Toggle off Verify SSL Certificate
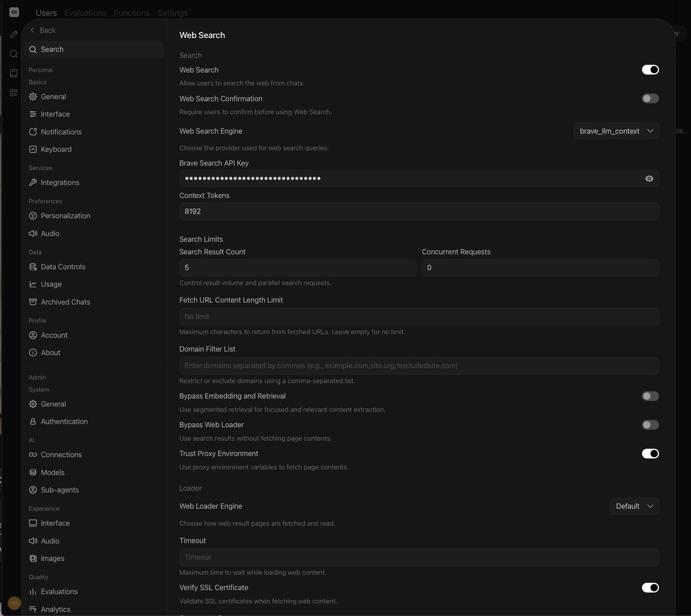This screenshot has width=691, height=616. pos(650,587)
